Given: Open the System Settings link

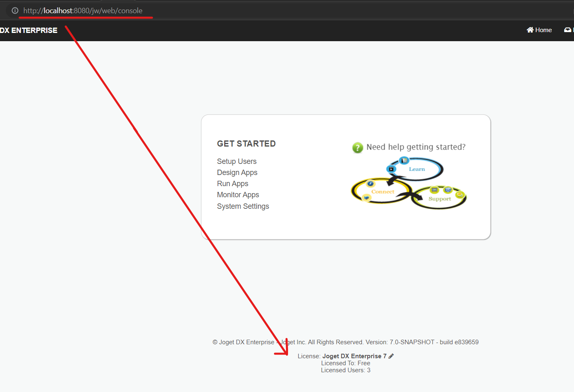Looking at the screenshot, I should click(243, 206).
